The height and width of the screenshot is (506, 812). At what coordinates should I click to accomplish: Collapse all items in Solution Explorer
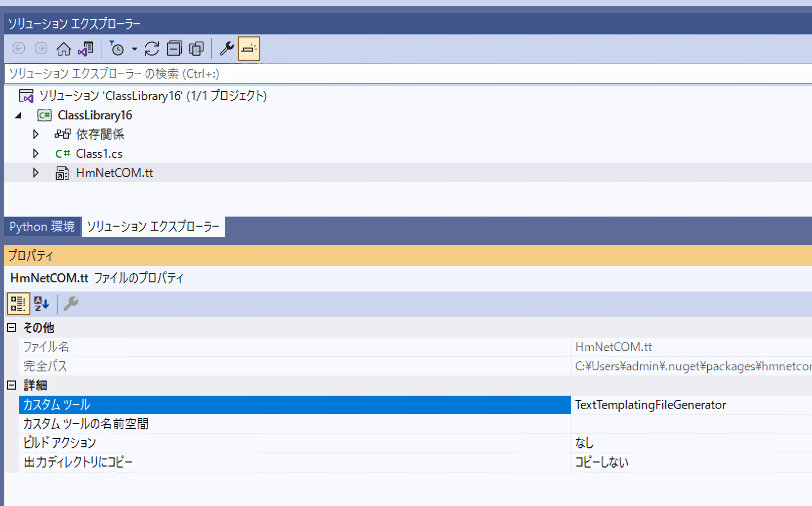coord(174,49)
